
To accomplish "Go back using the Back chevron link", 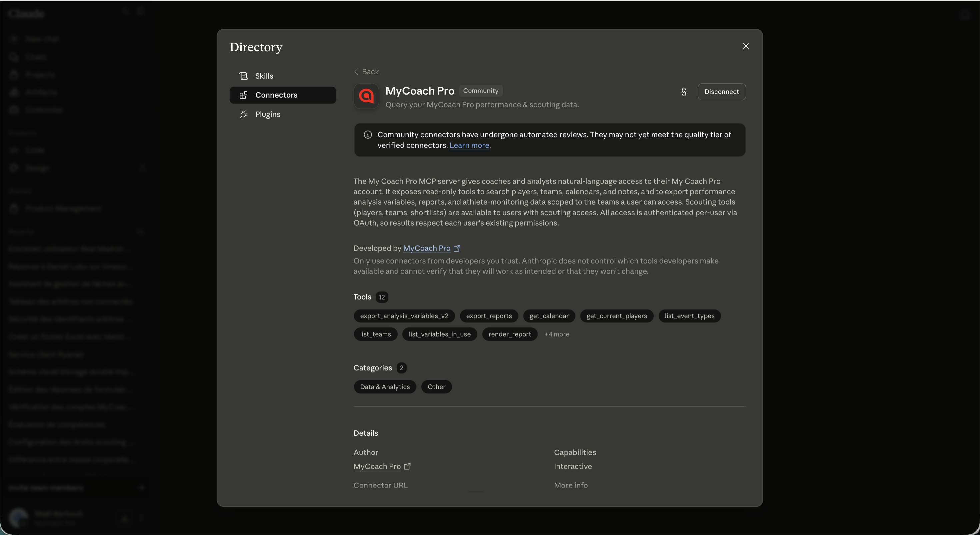I will click(x=366, y=72).
